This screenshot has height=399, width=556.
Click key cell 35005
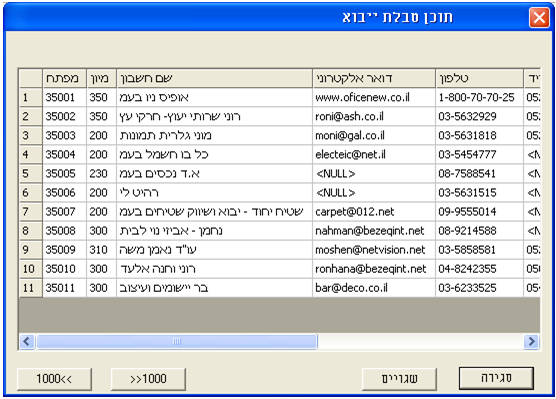click(x=65, y=174)
